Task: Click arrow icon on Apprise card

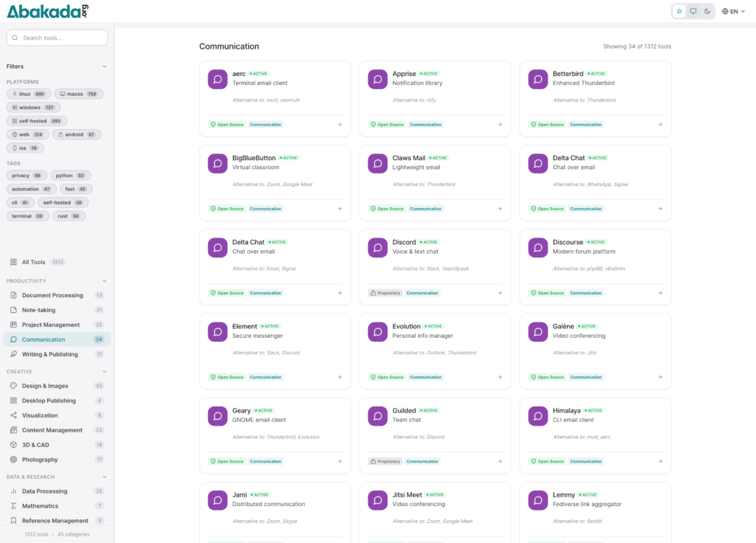Action: coord(500,125)
